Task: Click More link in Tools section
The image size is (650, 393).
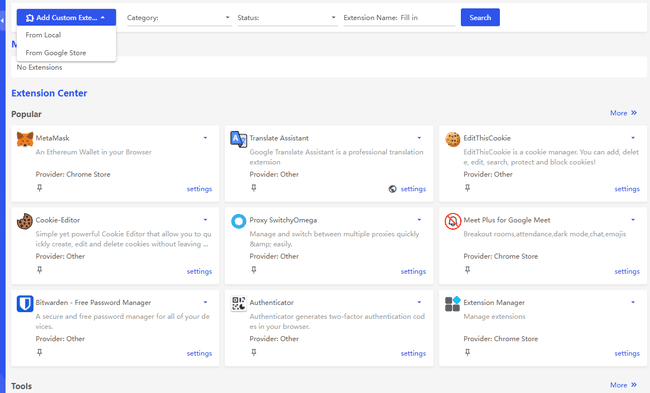Action: [x=623, y=385]
